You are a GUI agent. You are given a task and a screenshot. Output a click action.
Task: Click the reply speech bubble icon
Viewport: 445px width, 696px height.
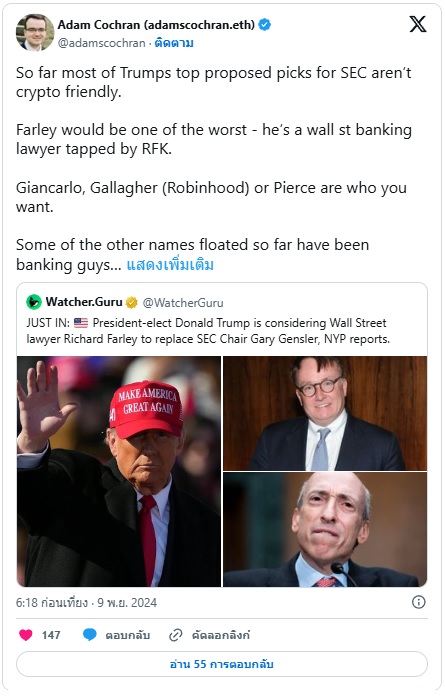90,635
